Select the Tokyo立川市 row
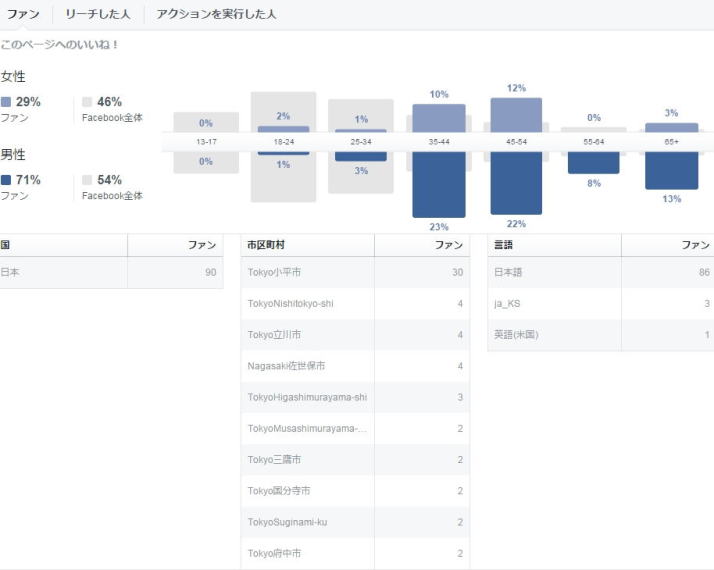Image resolution: width=714 pixels, height=570 pixels. pos(355,335)
